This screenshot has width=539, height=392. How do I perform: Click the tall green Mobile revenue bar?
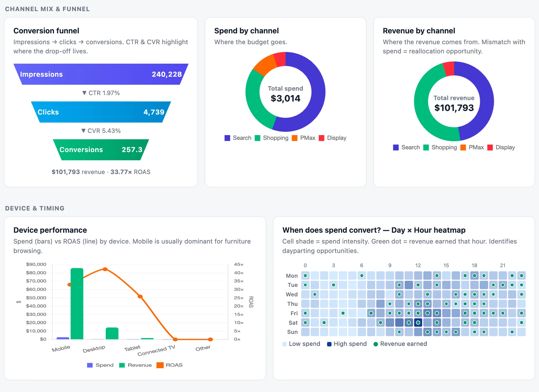[x=77, y=304]
